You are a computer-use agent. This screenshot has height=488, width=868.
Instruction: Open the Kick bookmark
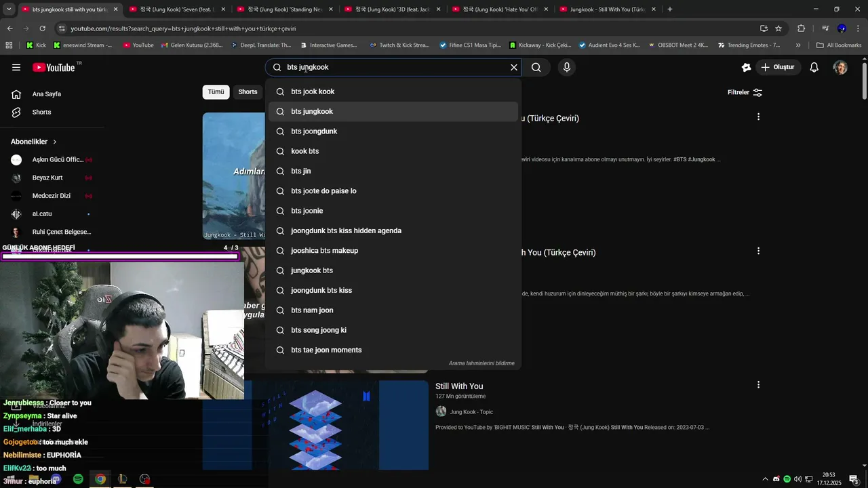click(36, 45)
